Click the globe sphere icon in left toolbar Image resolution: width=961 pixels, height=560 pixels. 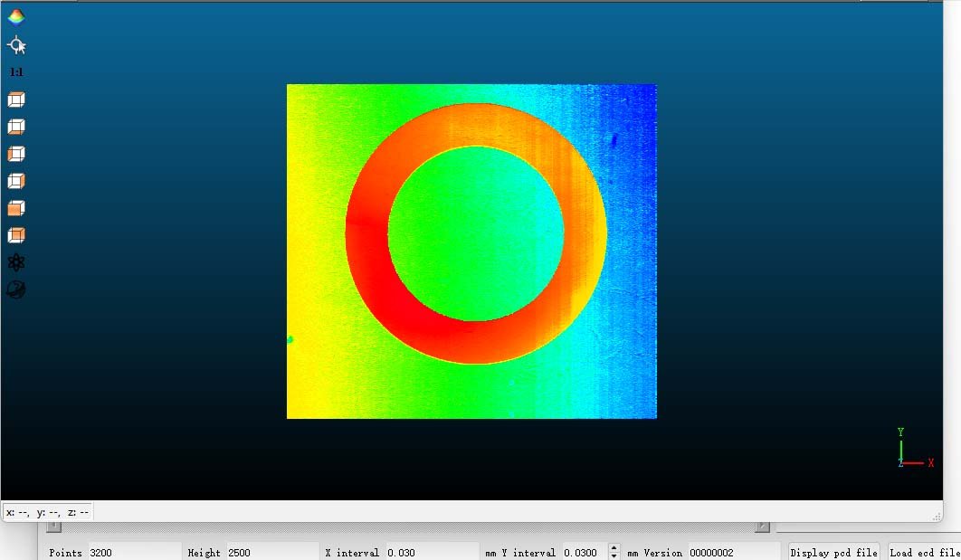(16, 289)
